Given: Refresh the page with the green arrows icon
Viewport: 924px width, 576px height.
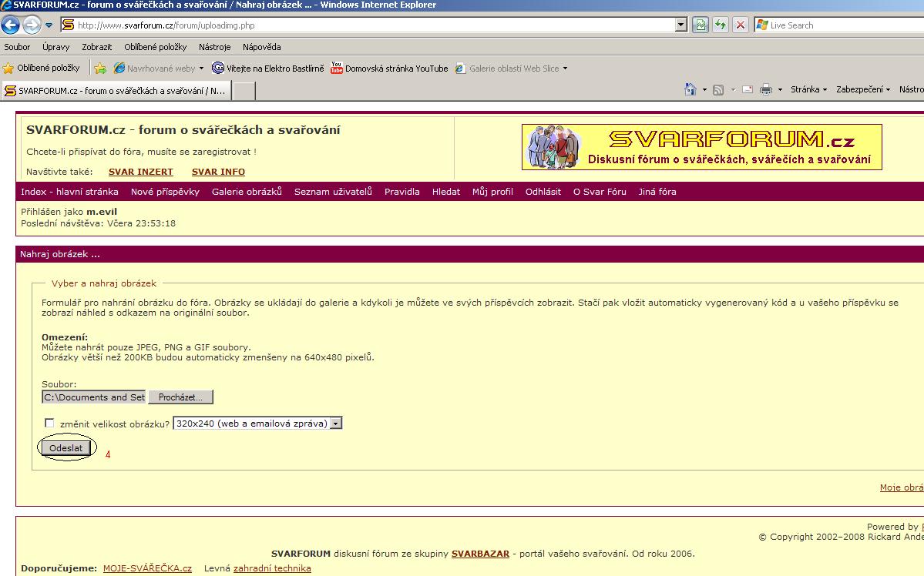Looking at the screenshot, I should [x=720, y=25].
